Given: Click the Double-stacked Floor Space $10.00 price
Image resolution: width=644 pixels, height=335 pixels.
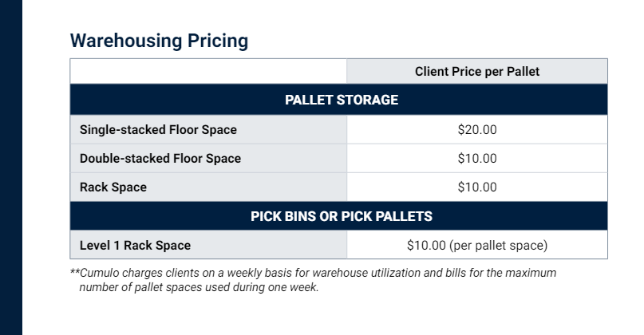Looking at the screenshot, I should coord(477,159).
